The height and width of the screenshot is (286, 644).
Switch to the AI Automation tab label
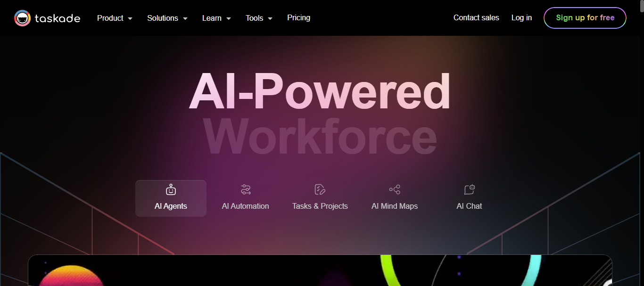pyautogui.click(x=246, y=206)
